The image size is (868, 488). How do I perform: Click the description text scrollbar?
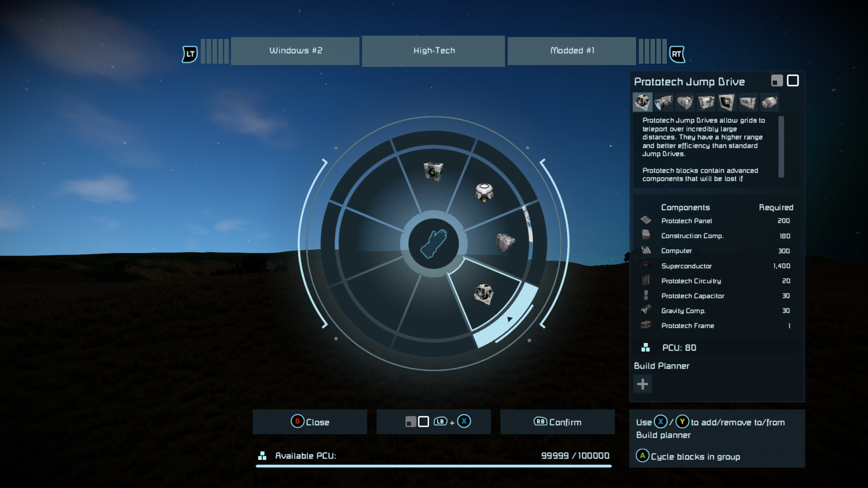(x=781, y=147)
